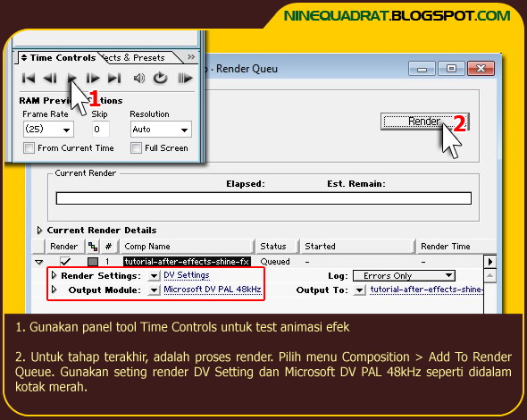Click Queued status of item 1

click(275, 262)
